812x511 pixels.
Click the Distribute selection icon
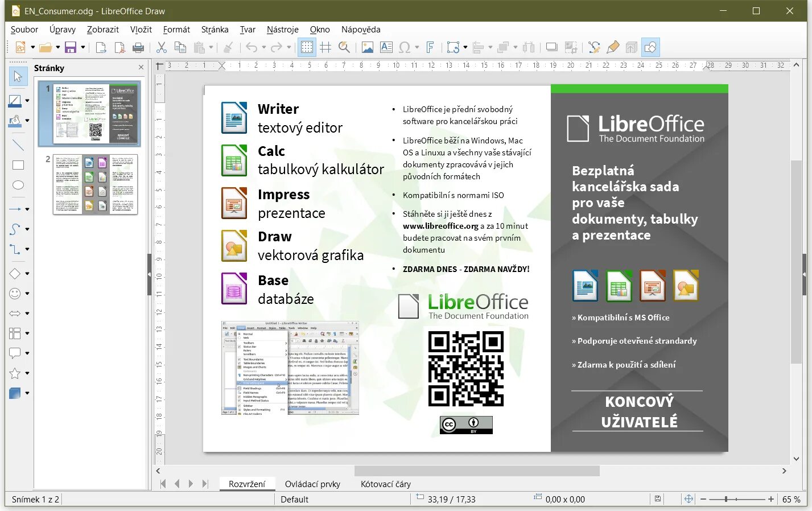point(529,48)
